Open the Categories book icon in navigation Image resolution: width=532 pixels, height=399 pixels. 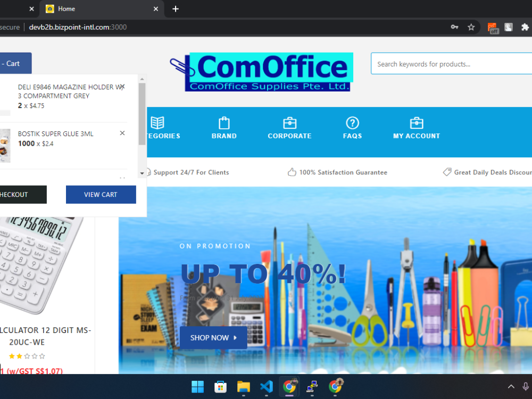(x=157, y=123)
